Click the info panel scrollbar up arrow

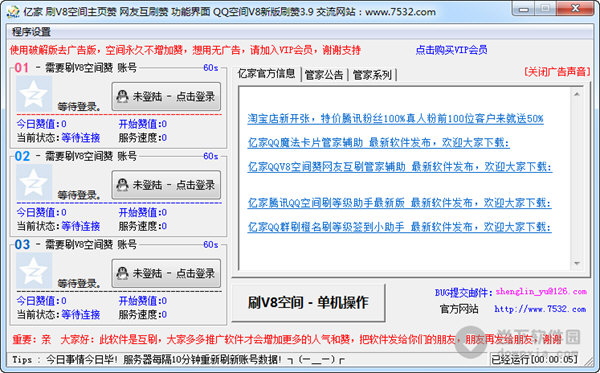(577, 94)
